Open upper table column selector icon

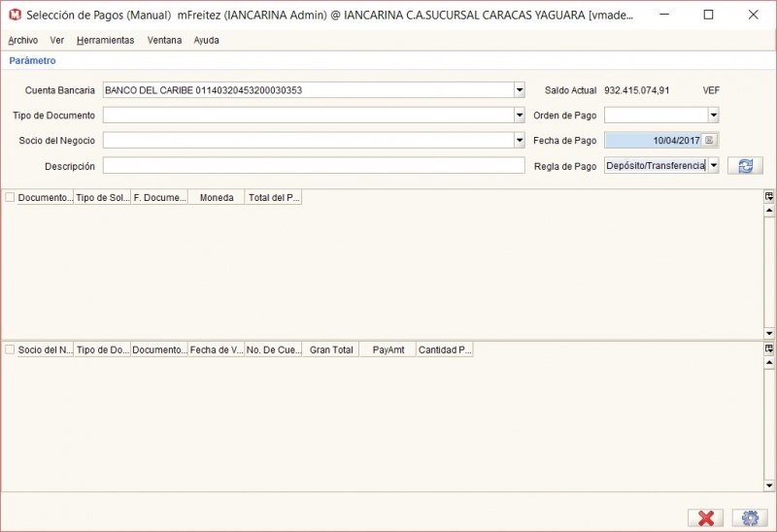click(x=768, y=197)
